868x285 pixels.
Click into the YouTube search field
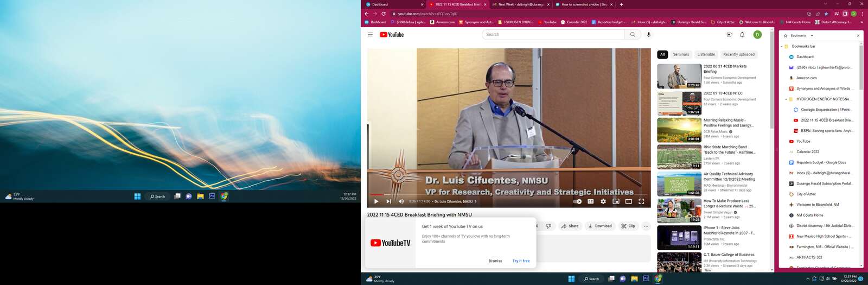(x=553, y=34)
